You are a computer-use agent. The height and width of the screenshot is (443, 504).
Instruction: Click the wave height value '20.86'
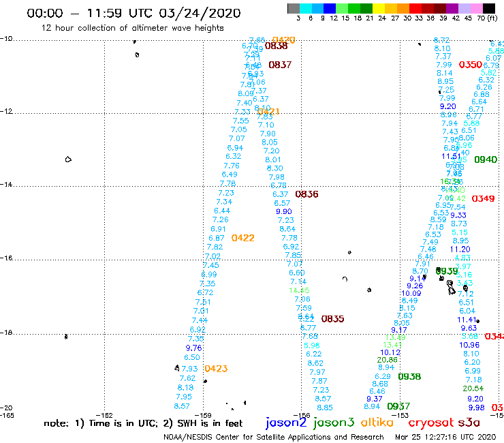tap(388, 360)
